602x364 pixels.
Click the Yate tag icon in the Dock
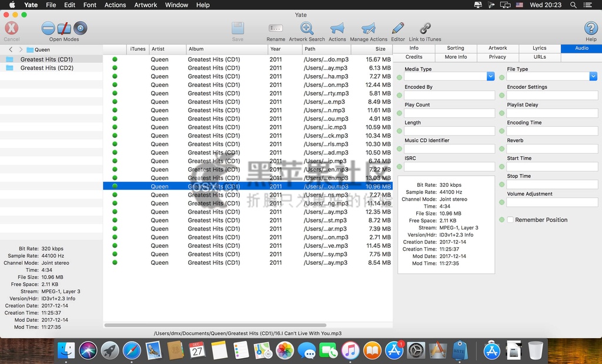pos(460,350)
